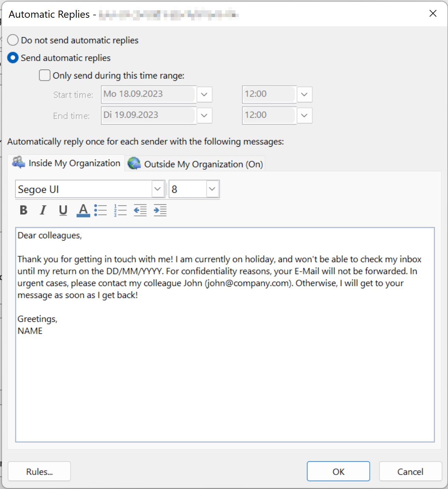
Task: Toggle italic formatting in the toolbar
Action: pyautogui.click(x=43, y=210)
